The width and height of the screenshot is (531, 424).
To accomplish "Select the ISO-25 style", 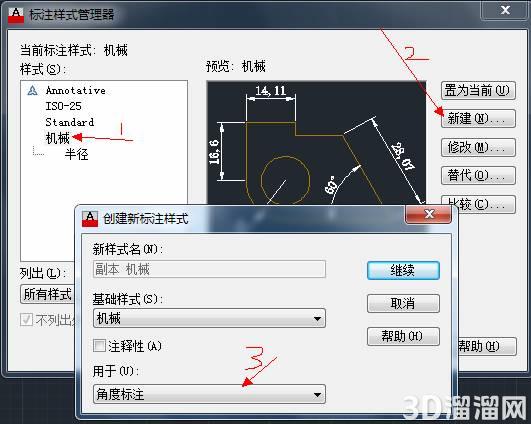I will pos(63,106).
